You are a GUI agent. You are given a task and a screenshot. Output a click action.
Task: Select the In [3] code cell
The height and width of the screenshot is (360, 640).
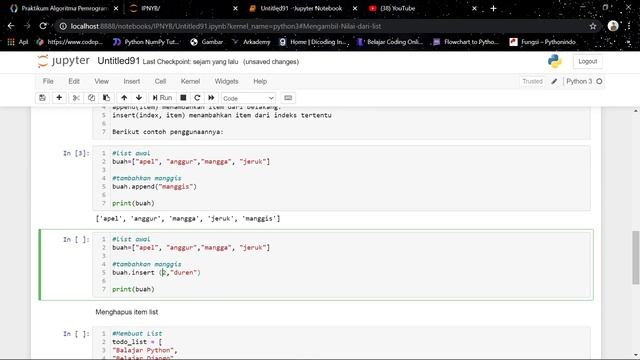341,178
